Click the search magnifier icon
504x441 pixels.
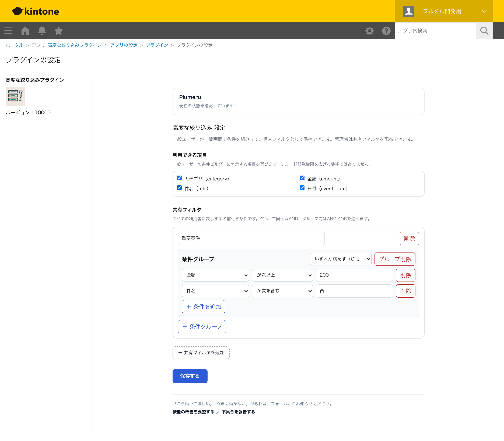[x=484, y=31]
